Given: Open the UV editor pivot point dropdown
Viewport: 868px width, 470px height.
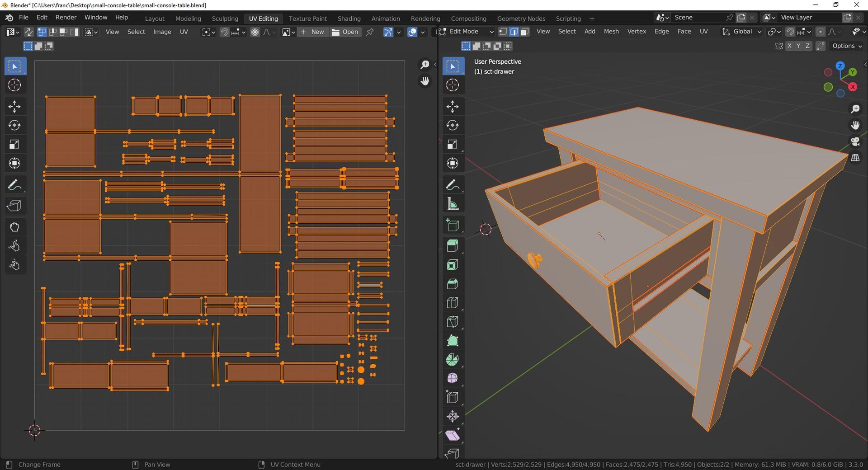Looking at the screenshot, I should pyautogui.click(x=208, y=32).
